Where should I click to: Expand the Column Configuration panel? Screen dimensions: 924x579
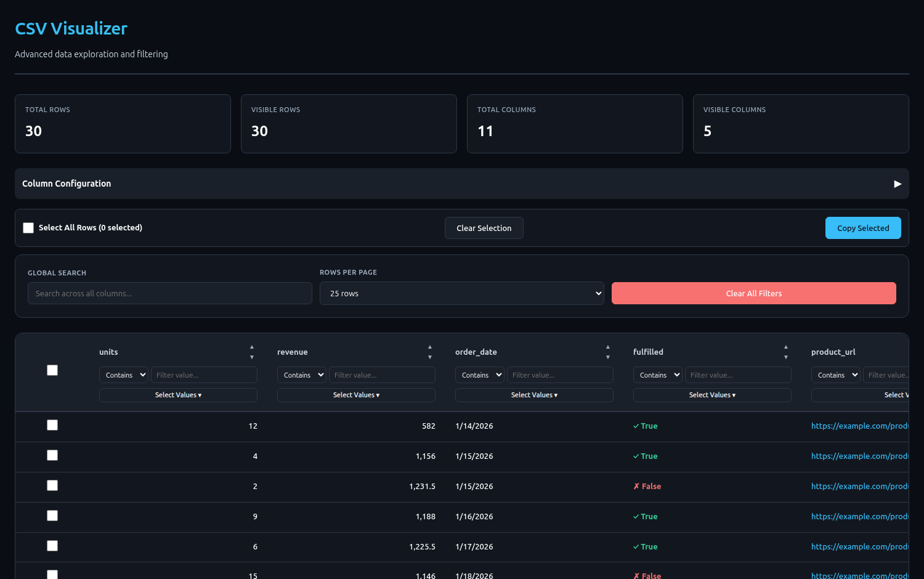462,184
